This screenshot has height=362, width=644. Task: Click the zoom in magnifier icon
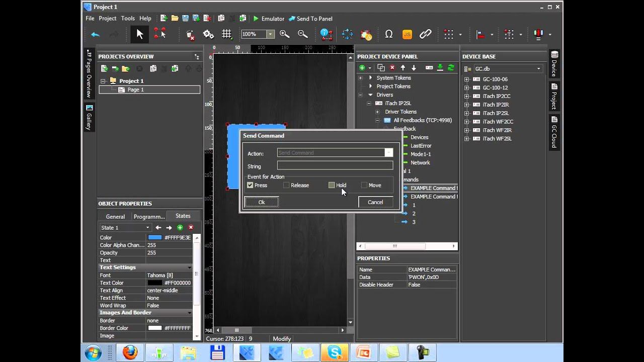click(284, 34)
